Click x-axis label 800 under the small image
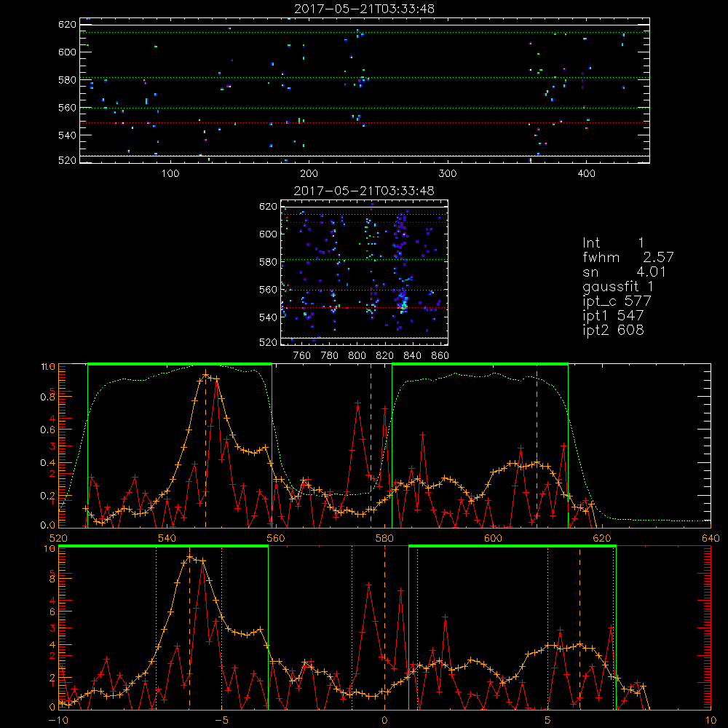This screenshot has height=728, width=728. click(x=357, y=356)
